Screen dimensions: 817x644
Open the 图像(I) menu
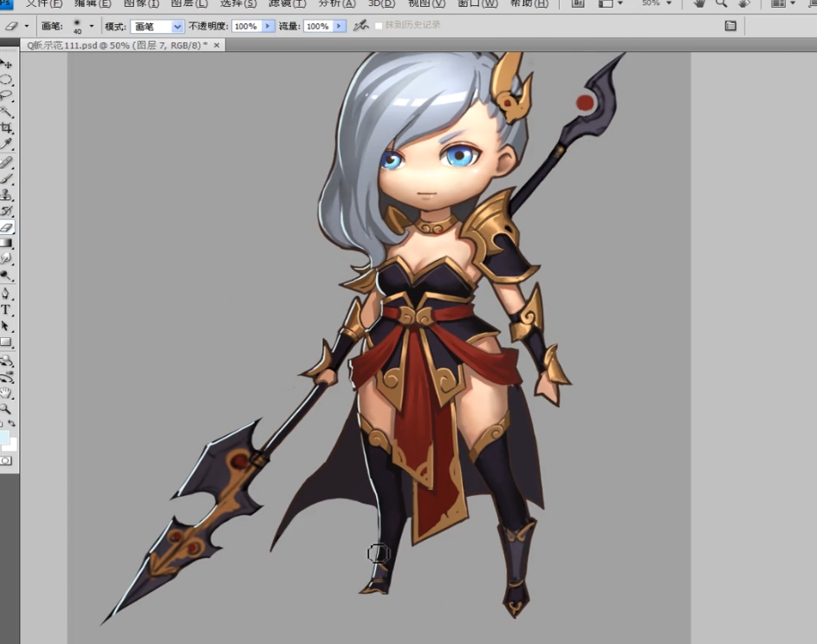coord(141,3)
